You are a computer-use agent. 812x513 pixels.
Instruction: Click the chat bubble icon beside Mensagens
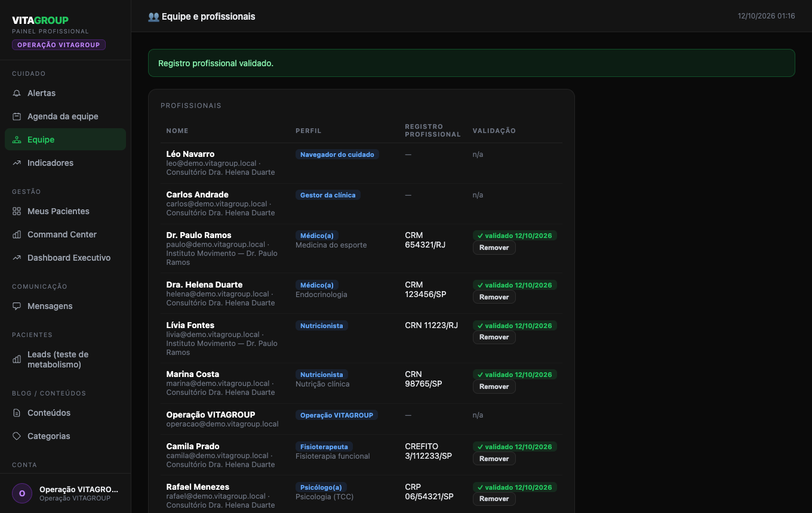pyautogui.click(x=17, y=306)
